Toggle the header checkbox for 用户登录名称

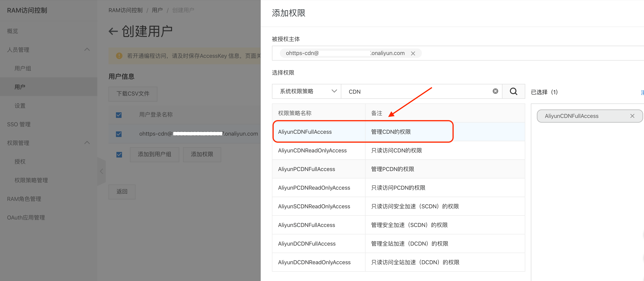coord(119,115)
